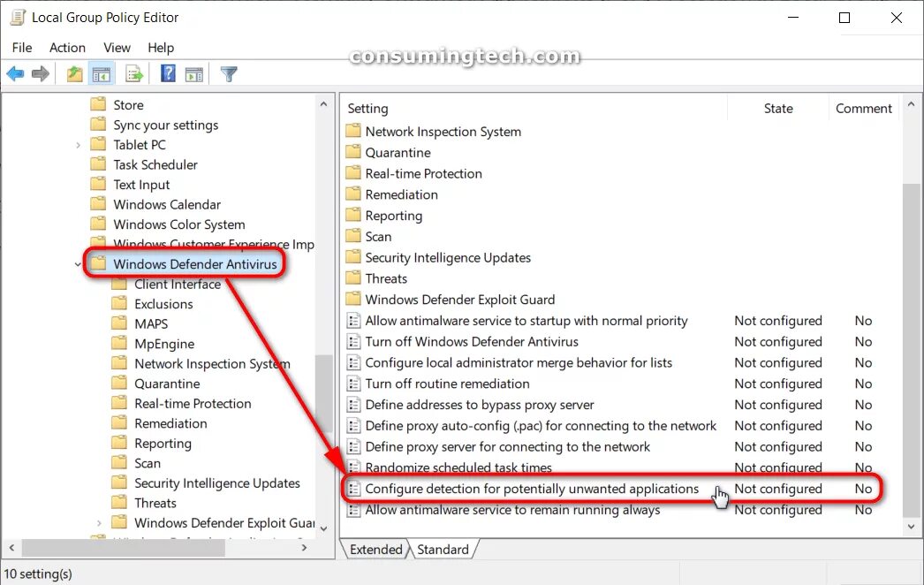Switch to the Extended tab
The height and width of the screenshot is (585, 924).
click(x=375, y=550)
